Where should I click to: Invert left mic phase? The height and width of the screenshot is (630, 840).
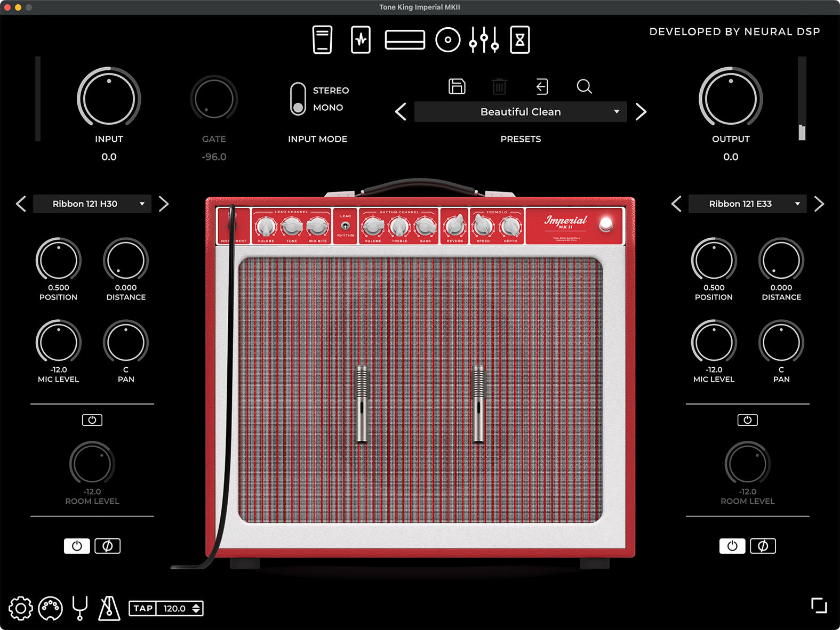tap(108, 546)
